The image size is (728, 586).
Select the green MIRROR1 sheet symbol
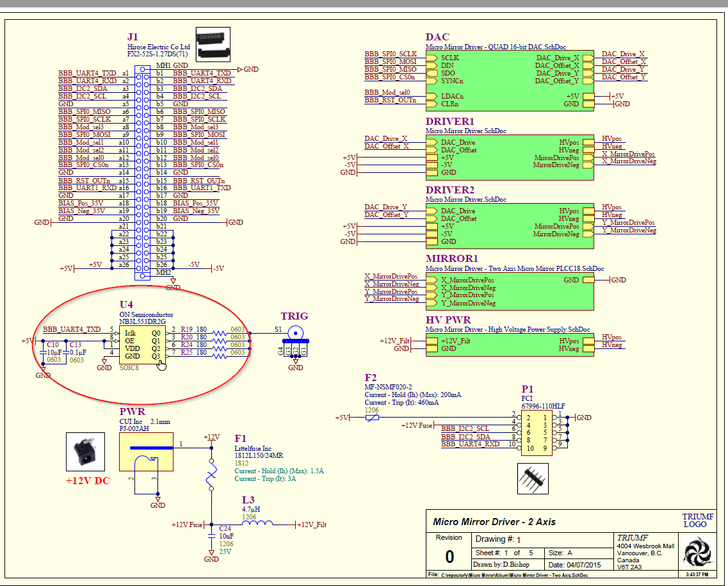click(510, 291)
